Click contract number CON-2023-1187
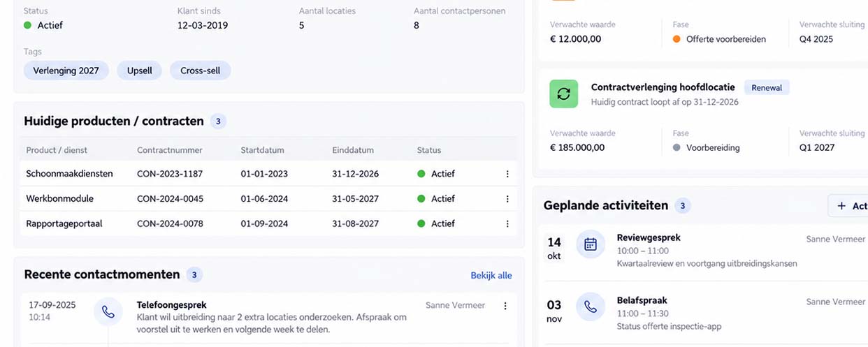 pyautogui.click(x=170, y=174)
